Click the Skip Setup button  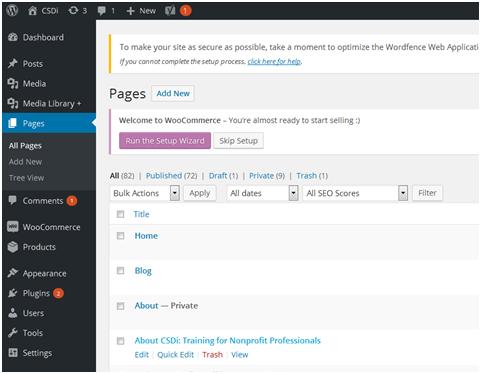[238, 141]
